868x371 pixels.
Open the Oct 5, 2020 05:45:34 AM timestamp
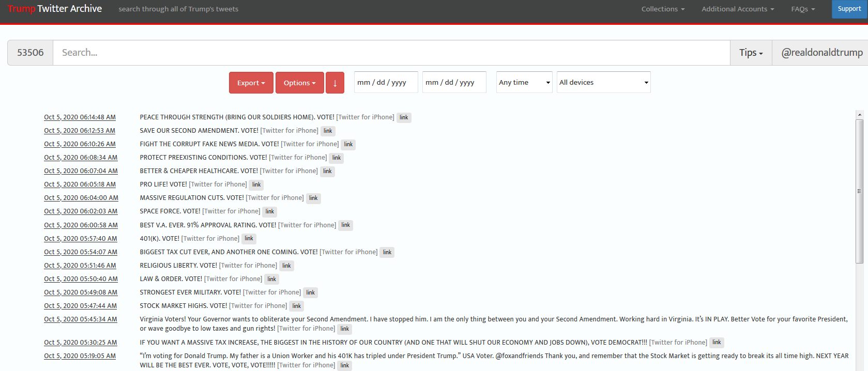[x=81, y=319]
